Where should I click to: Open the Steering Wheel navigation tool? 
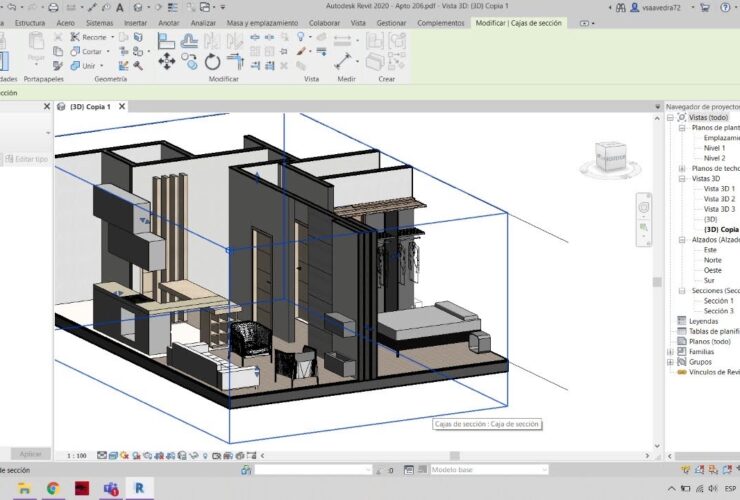pos(644,207)
